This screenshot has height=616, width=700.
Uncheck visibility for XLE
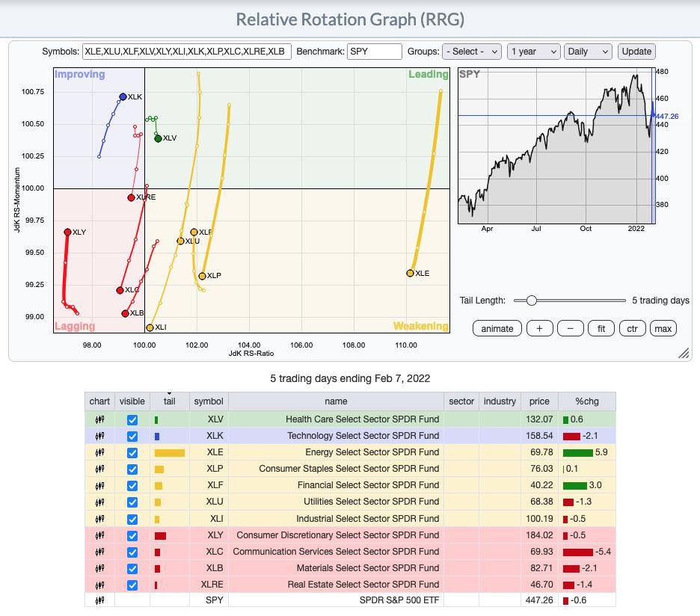(x=132, y=453)
